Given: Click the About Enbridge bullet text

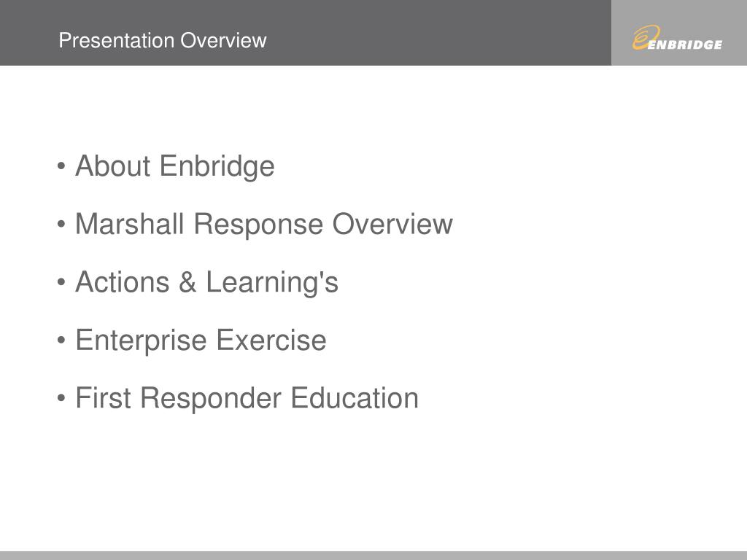Looking at the screenshot, I should coord(175,166).
